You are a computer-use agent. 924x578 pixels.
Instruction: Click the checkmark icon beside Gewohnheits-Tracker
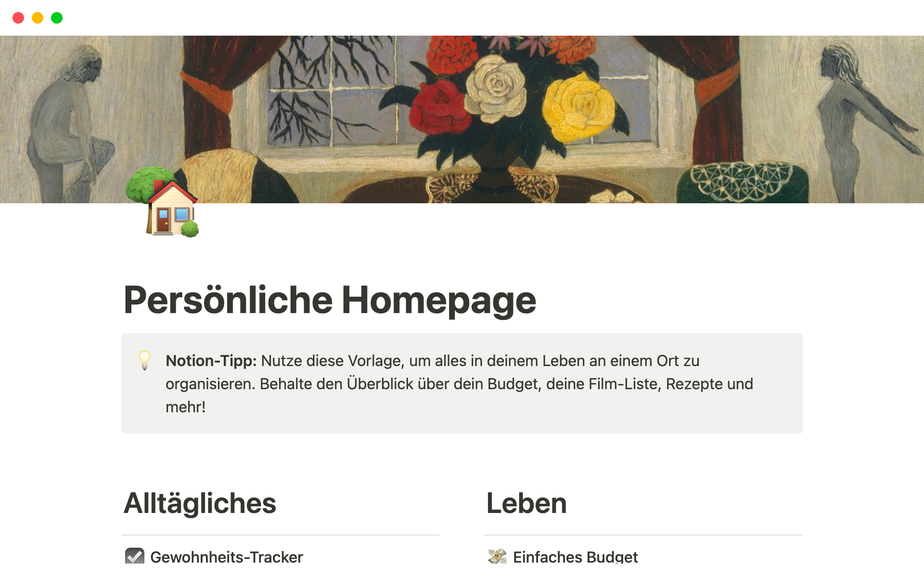pyautogui.click(x=135, y=555)
